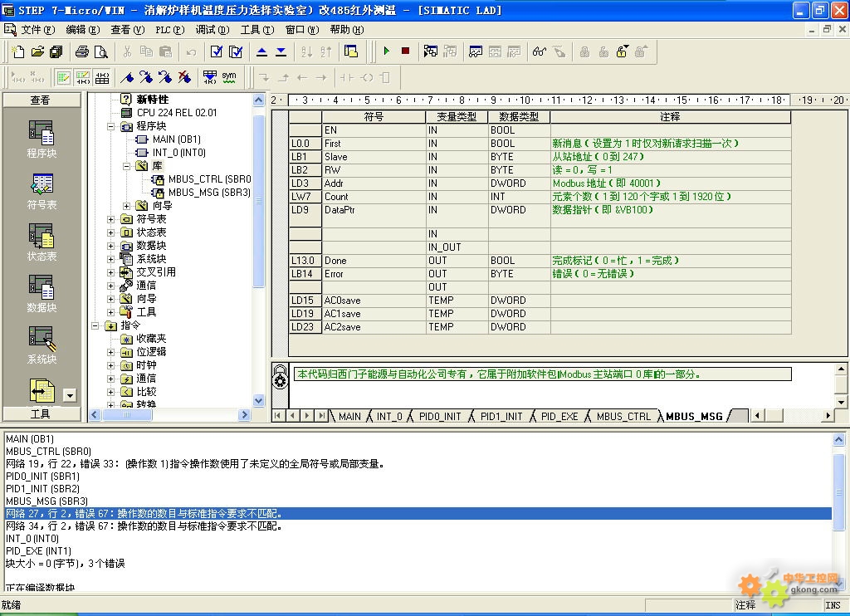Image resolution: width=850 pixels, height=616 pixels.
Task: Switch to the MBUS_CTRL tab
Action: click(623, 417)
